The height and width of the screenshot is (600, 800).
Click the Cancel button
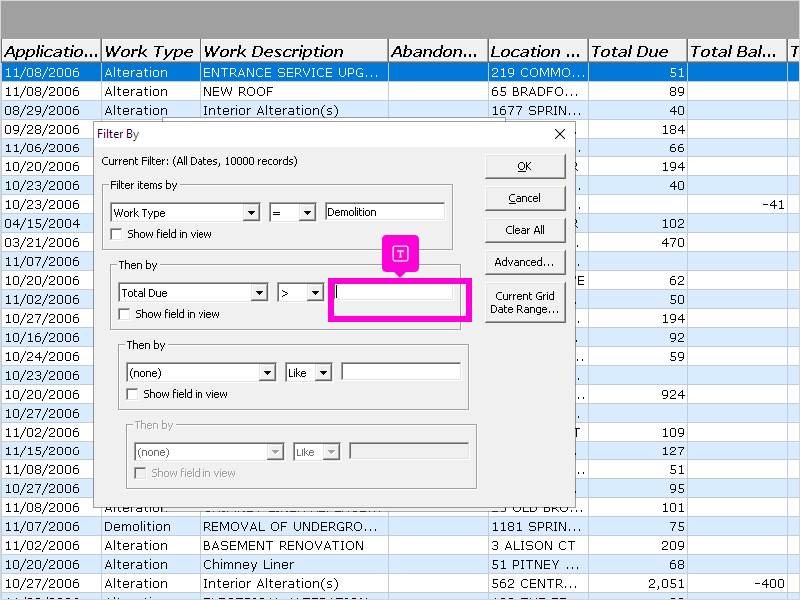525,198
